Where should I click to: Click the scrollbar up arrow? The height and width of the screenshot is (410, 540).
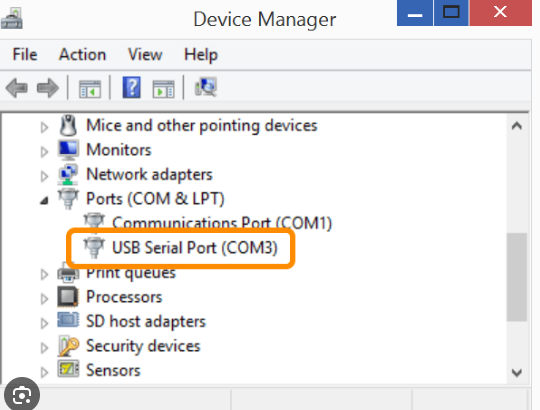(517, 126)
